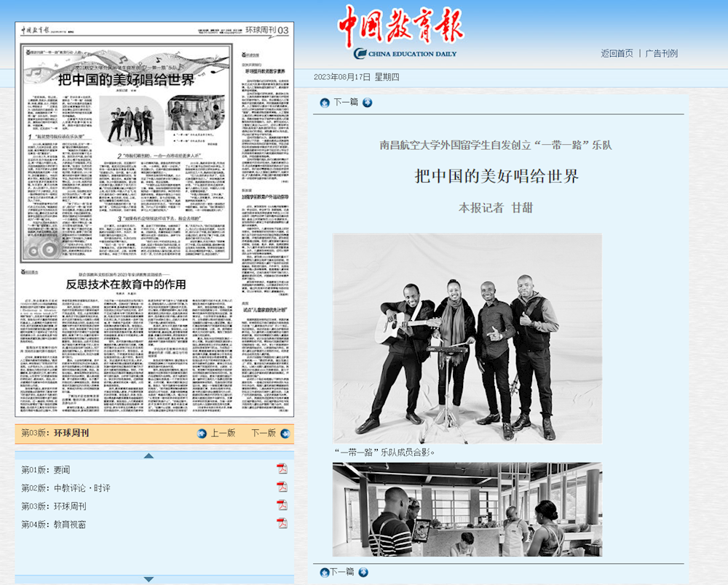Screen dimensions: 728x585
Task: Collapse the page list via blue triangle
Action: (x=149, y=455)
